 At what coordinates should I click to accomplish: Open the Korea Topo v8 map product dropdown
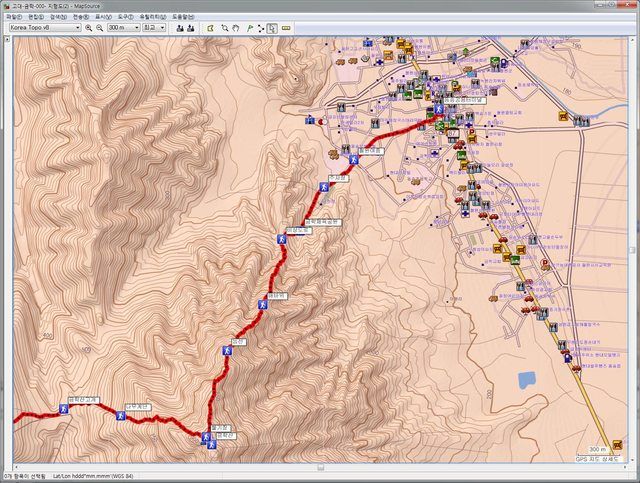click(x=45, y=27)
